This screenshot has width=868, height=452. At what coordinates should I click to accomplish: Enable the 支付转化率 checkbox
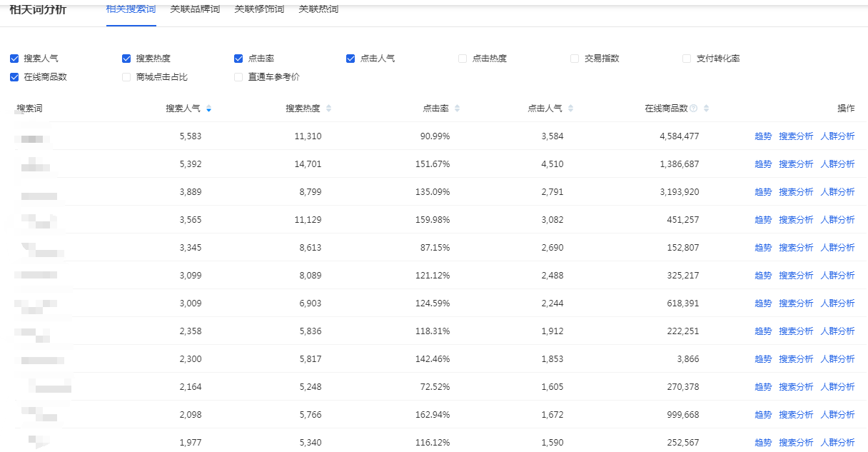click(x=687, y=59)
